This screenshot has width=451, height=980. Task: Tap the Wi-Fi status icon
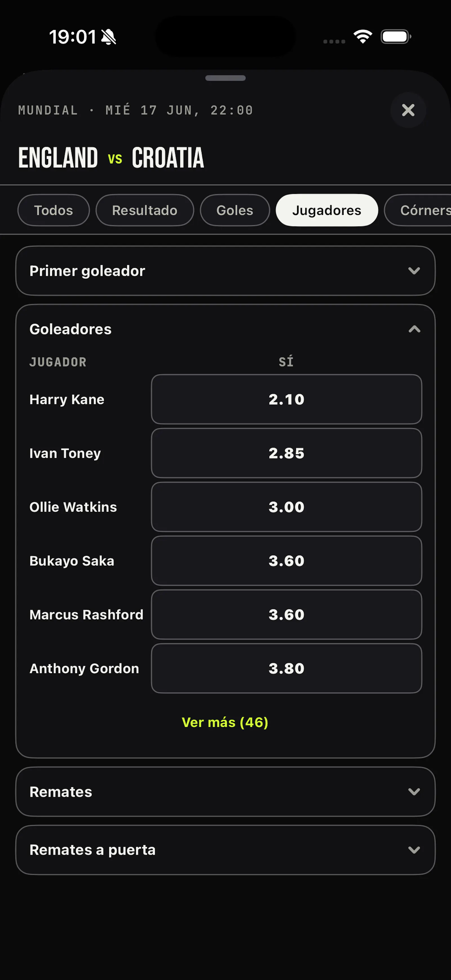[x=363, y=37]
